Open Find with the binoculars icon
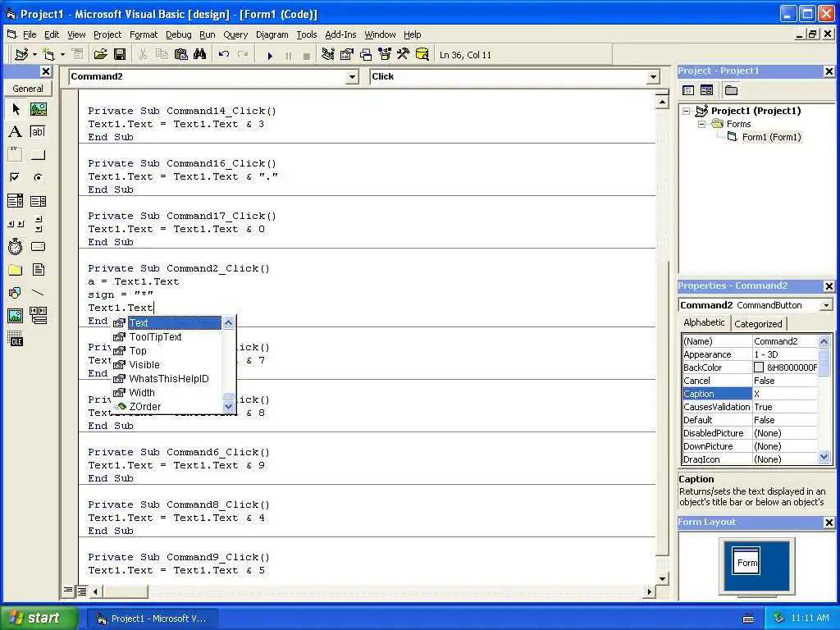The width and height of the screenshot is (840, 630). pyautogui.click(x=200, y=54)
